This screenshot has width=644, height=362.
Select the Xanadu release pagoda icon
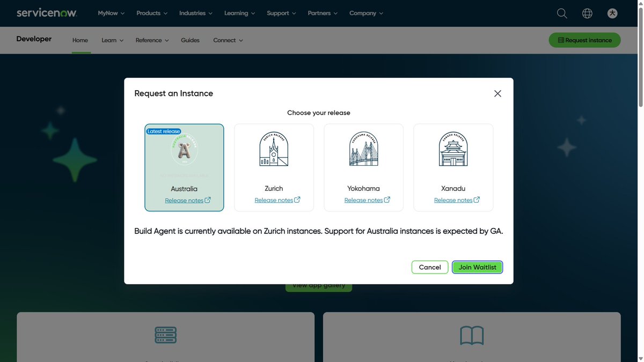click(453, 149)
